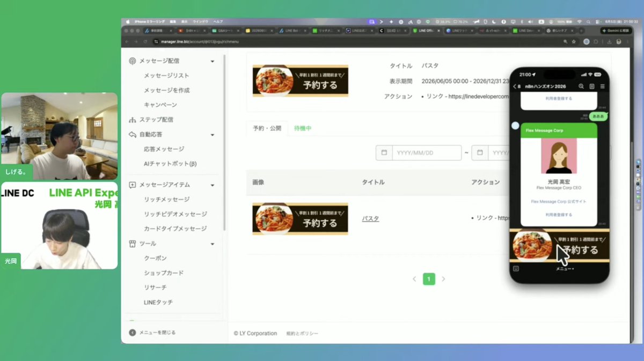Open メッセージを作成 in the sidebar

[x=166, y=90]
